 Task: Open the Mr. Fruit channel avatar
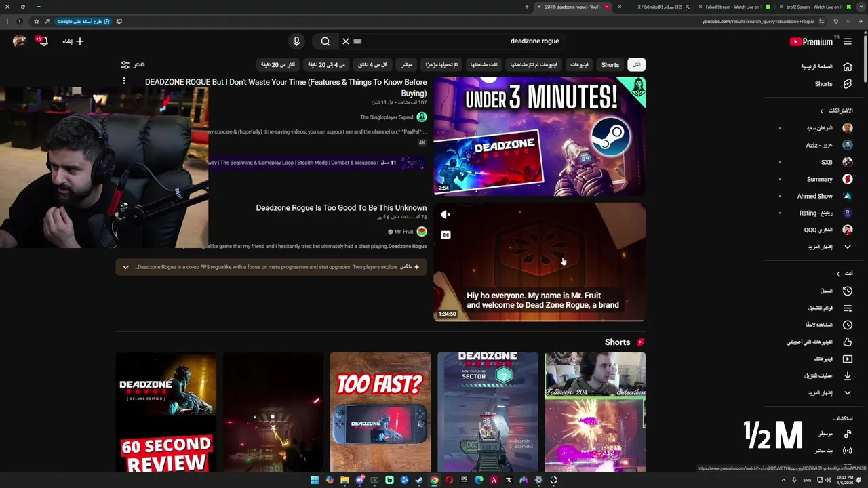click(422, 232)
